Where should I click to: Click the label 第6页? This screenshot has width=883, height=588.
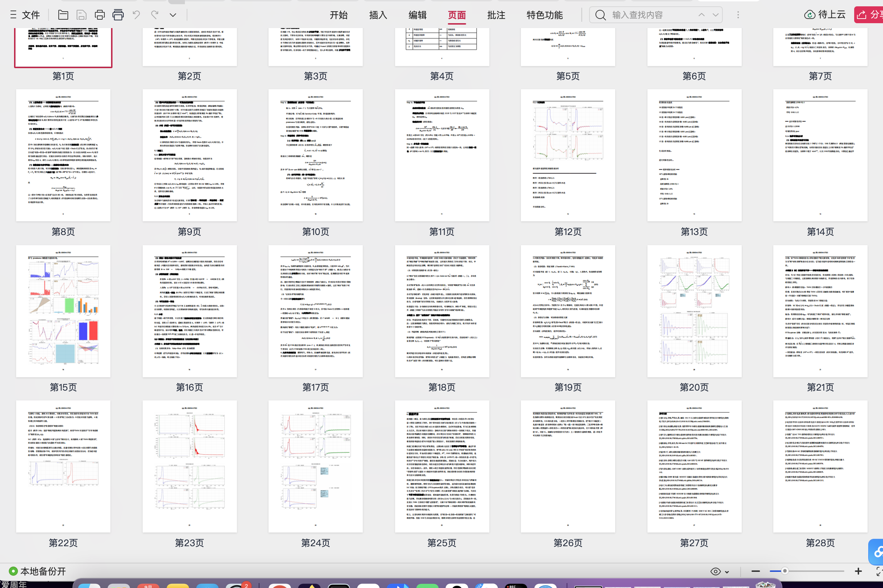point(694,76)
